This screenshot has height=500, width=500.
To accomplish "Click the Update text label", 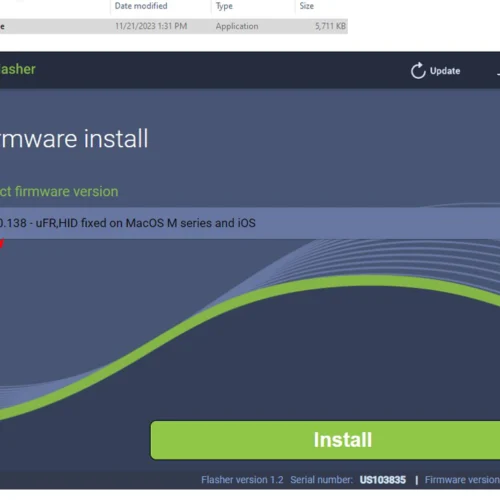I will (445, 71).
